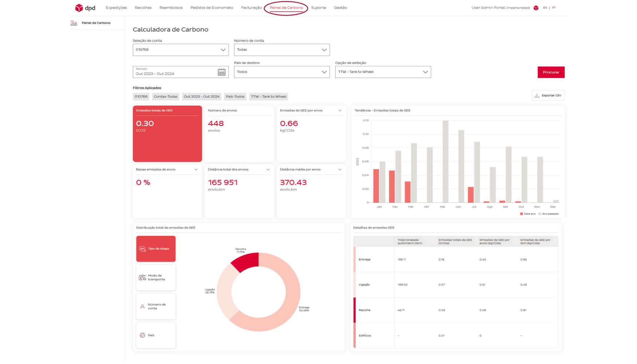
Task: Select the Tipo de etapa distribution option
Action: click(x=156, y=249)
